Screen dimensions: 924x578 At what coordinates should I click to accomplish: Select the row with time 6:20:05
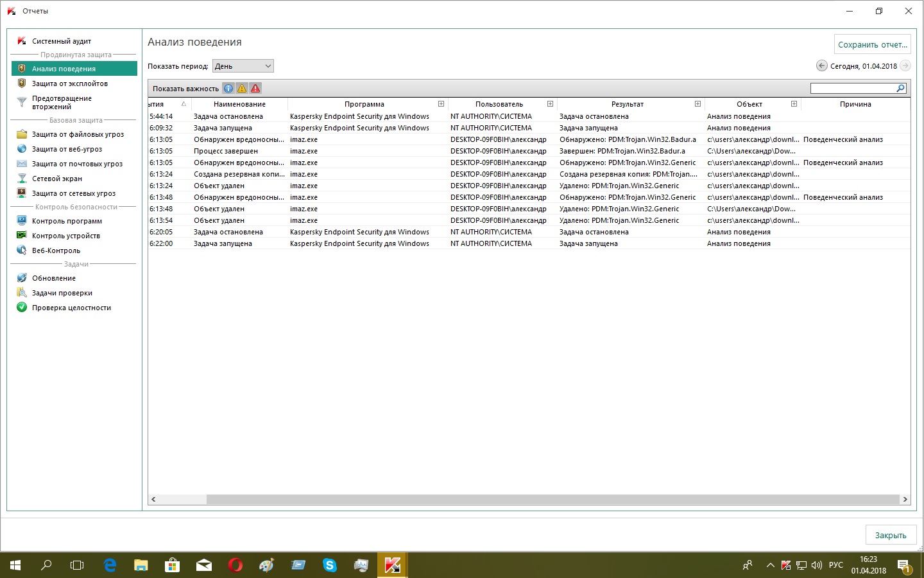[x=529, y=232]
